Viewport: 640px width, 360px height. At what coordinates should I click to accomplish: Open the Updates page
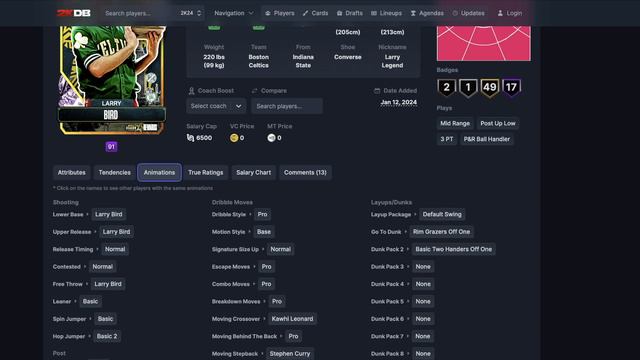469,13
